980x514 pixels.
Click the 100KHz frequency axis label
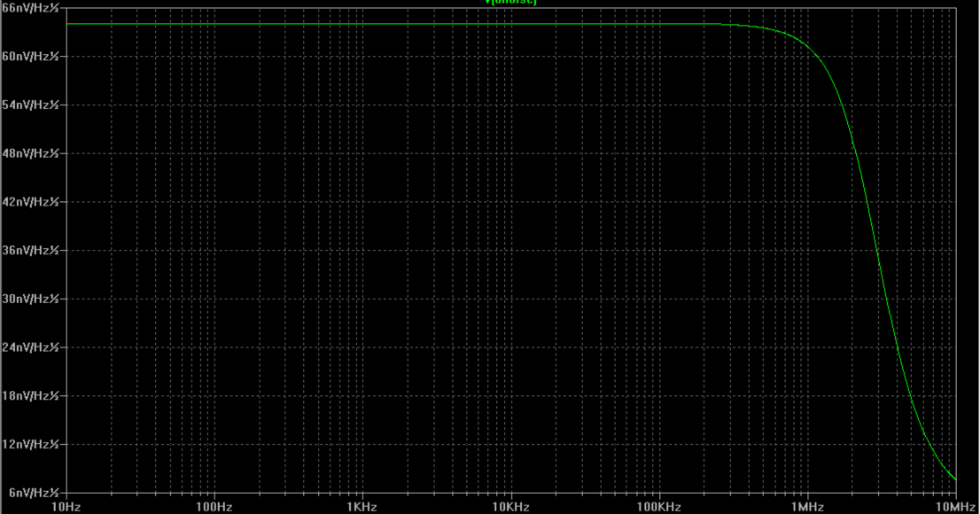point(658,507)
